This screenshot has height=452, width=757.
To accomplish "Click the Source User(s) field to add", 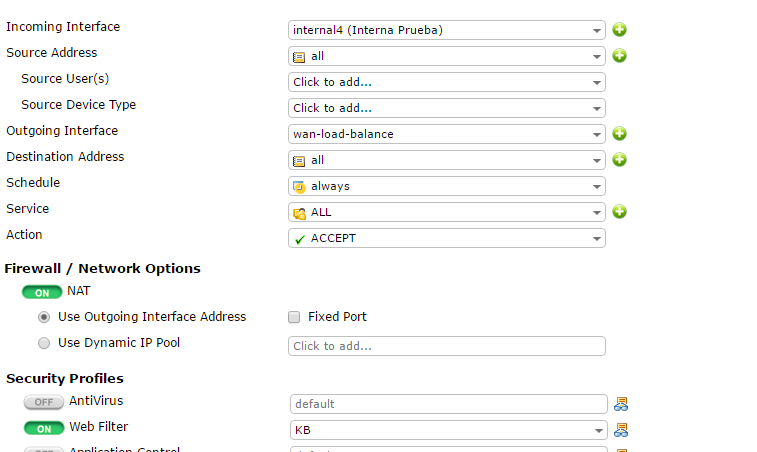I will tap(447, 82).
